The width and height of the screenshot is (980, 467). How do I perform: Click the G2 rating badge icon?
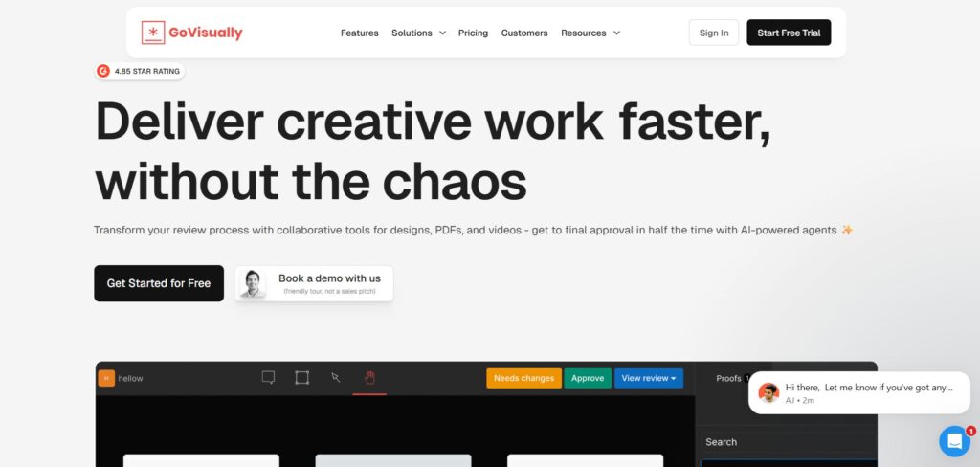[x=103, y=71]
